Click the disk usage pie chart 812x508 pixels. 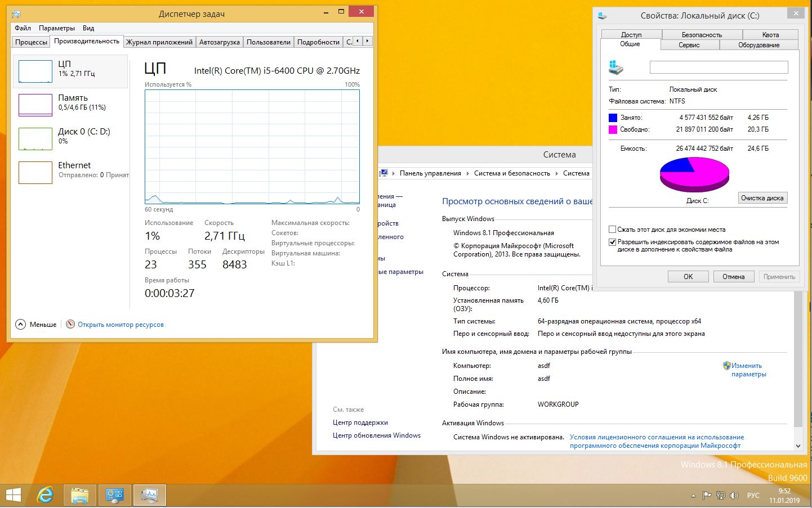coord(694,174)
